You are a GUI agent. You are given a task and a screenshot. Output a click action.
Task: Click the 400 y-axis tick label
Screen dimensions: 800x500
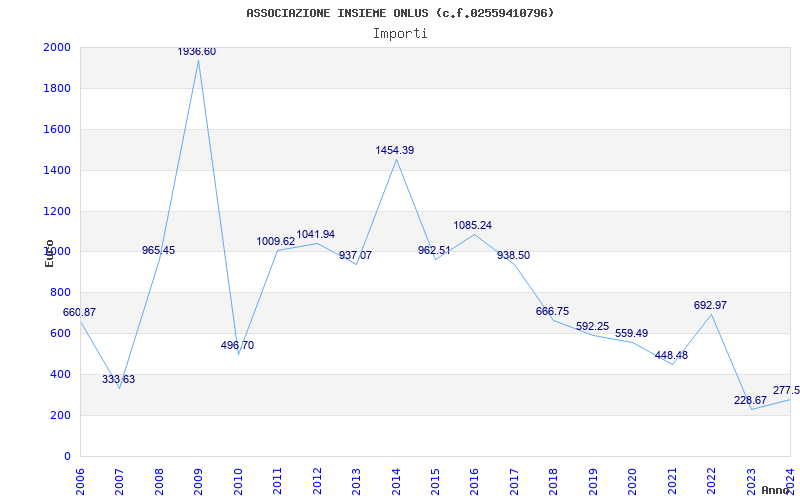coord(60,374)
